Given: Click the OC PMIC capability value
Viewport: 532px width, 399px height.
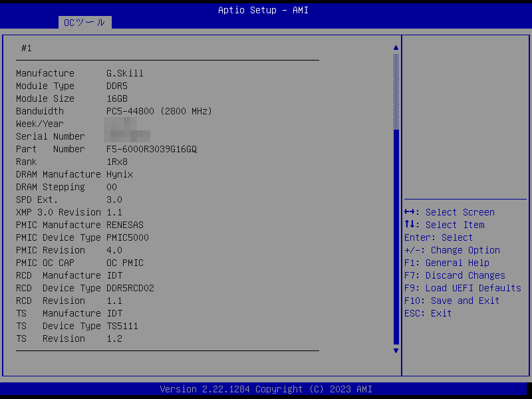Looking at the screenshot, I should pos(125,263).
